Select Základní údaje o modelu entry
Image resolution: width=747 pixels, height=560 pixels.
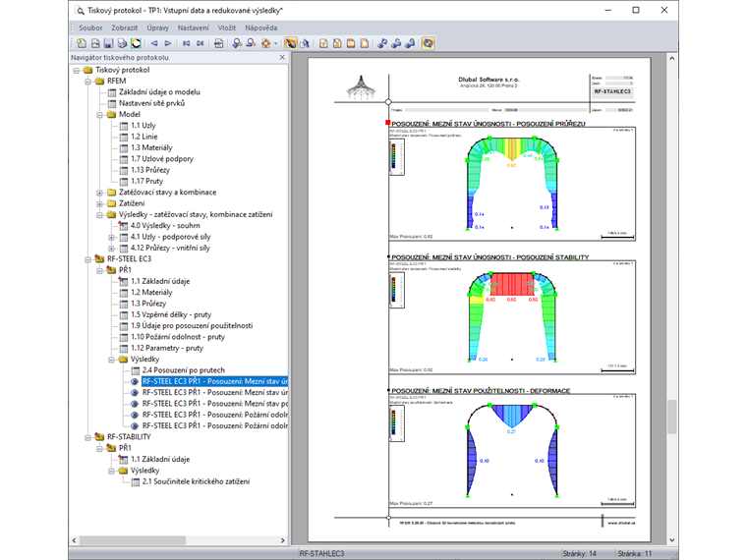click(x=159, y=91)
